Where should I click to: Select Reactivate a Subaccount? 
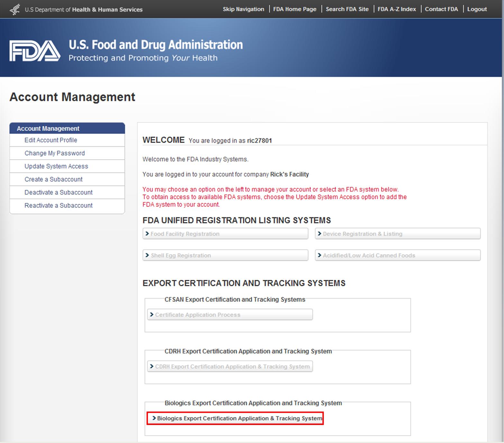[59, 205]
